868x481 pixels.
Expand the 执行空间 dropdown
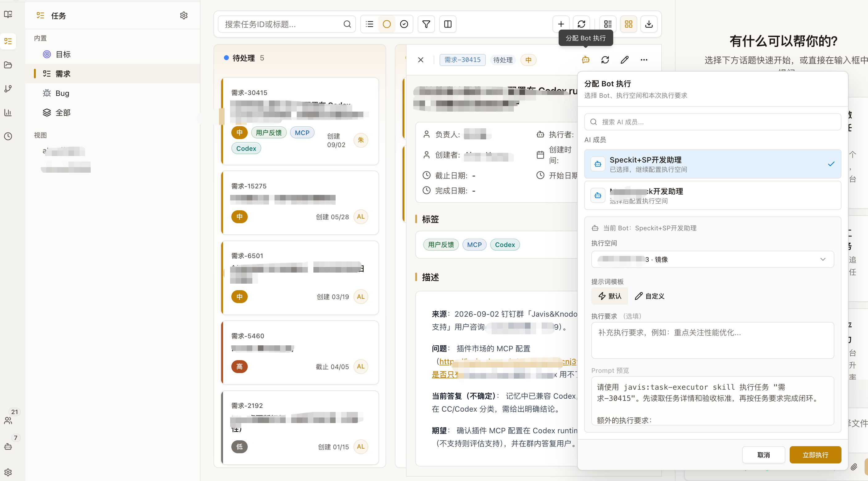tap(712, 259)
